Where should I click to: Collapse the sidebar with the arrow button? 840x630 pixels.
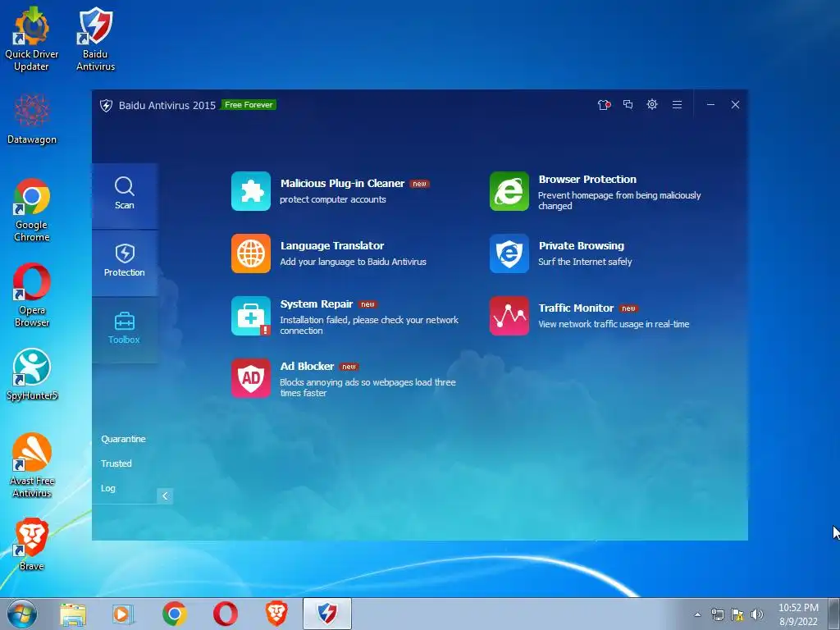click(165, 496)
